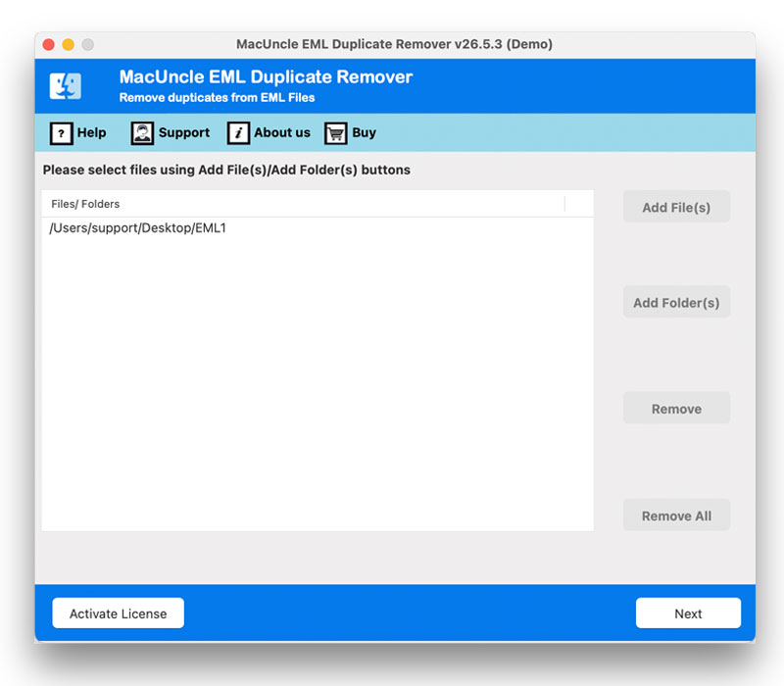Proceed with the Next button
784x686 pixels.
tap(688, 613)
